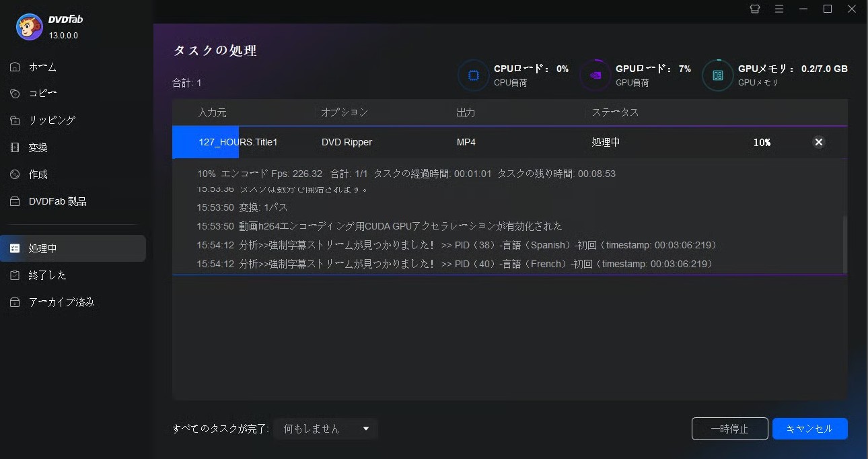868x459 pixels.
Task: Click the CPUロード 0% value
Action: (563, 69)
